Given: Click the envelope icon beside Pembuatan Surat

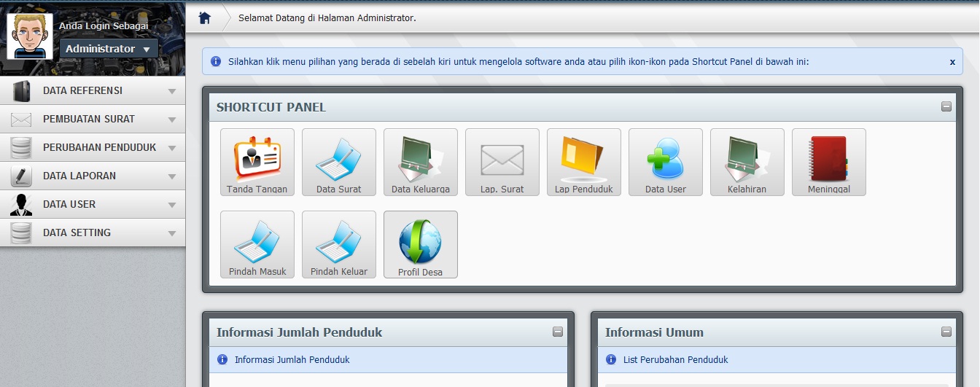Looking at the screenshot, I should click(x=21, y=120).
